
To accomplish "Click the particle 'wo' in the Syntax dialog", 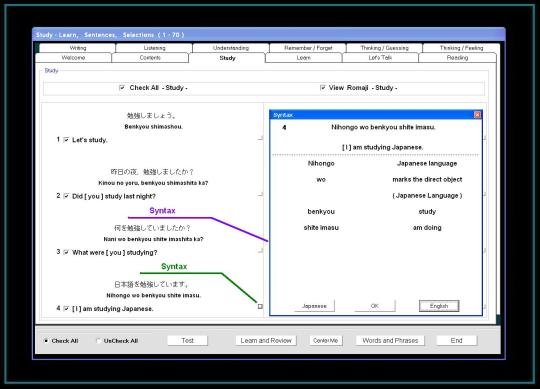I will 321,180.
